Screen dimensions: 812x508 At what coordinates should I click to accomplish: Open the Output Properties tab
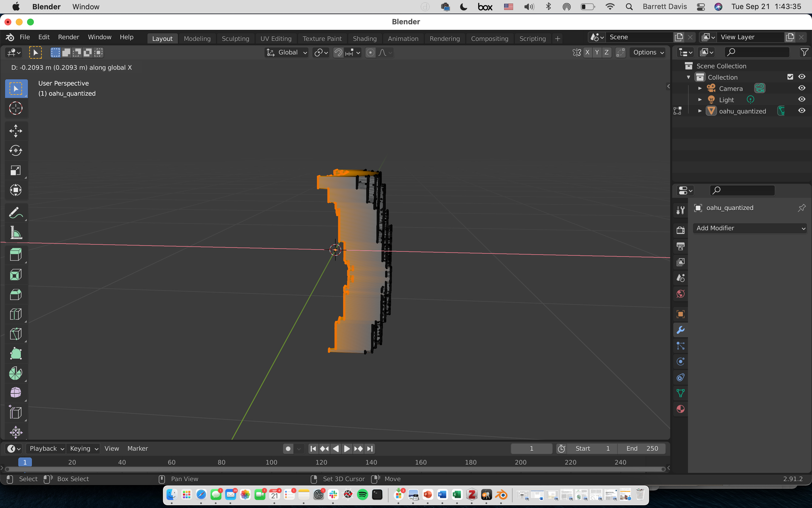680,246
